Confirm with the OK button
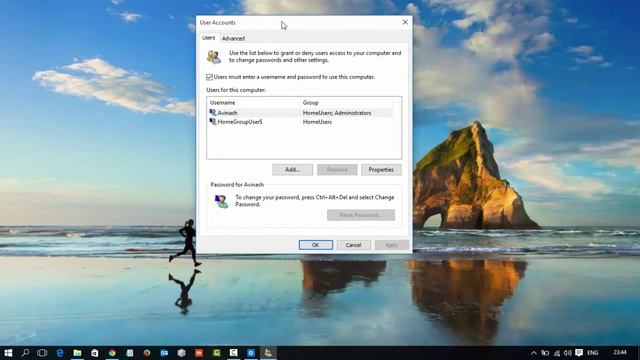This screenshot has height=360, width=640. (316, 245)
